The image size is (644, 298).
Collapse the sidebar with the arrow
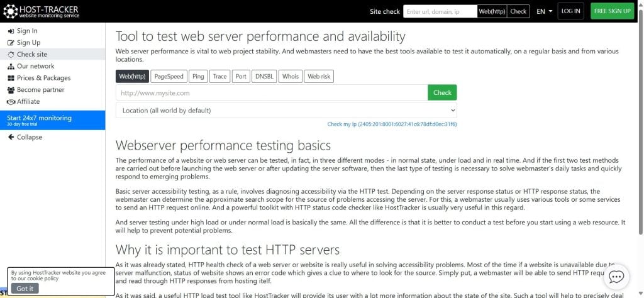[11, 137]
